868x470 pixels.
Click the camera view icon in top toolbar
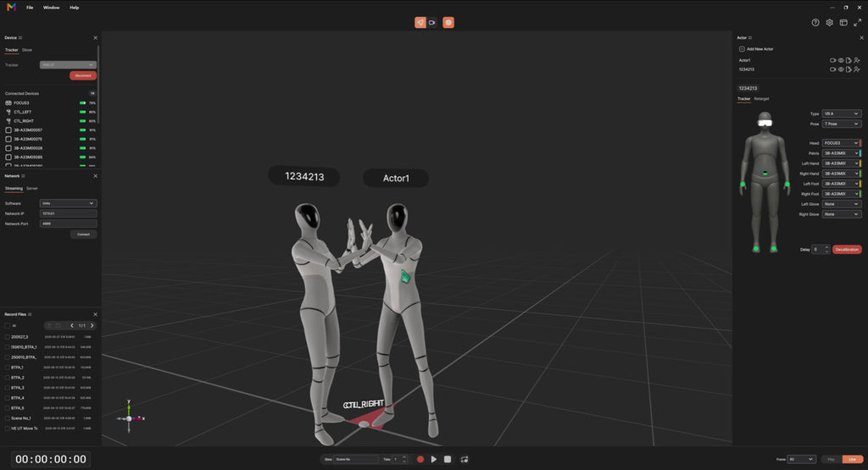pos(431,23)
